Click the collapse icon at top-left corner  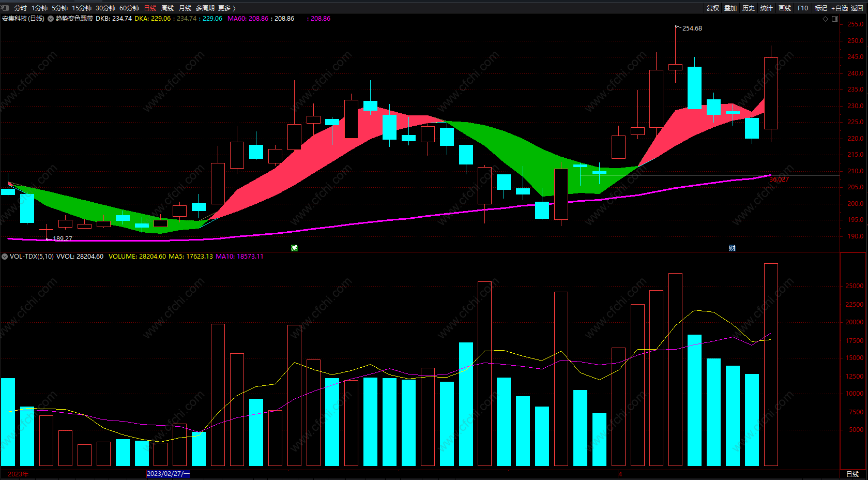pyautogui.click(x=6, y=8)
